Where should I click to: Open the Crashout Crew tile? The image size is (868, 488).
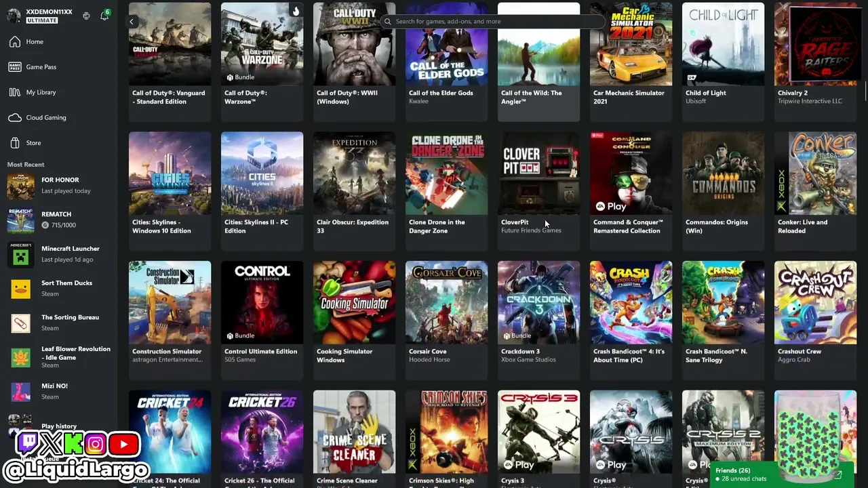pyautogui.click(x=815, y=321)
